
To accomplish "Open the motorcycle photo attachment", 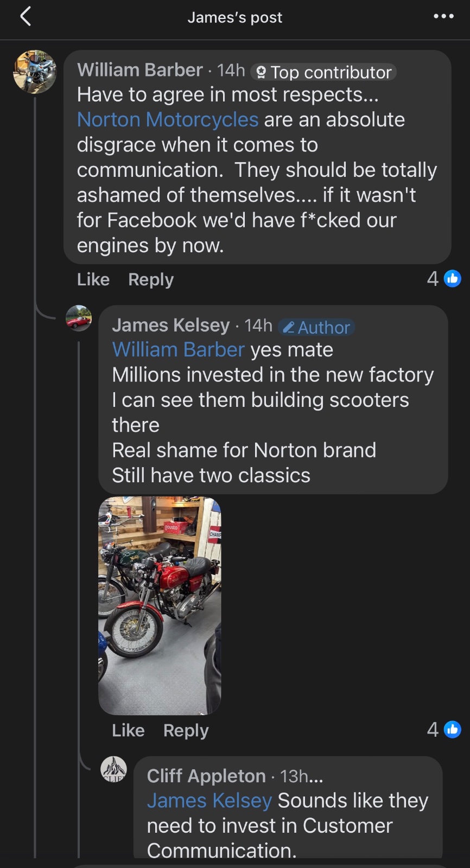I will point(160,605).
